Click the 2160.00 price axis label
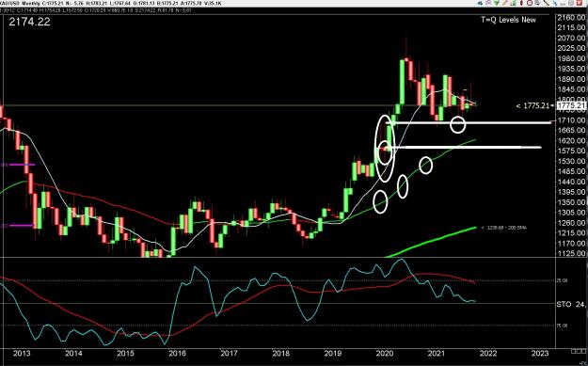Screen dimensions: 588x366 pyautogui.click(x=572, y=18)
